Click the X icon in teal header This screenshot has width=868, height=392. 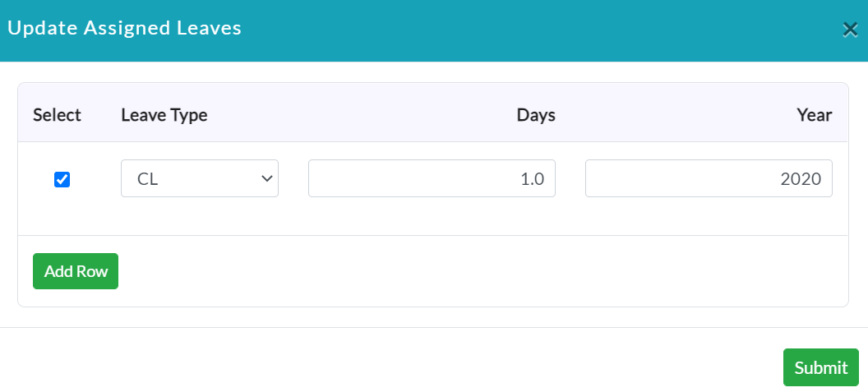850,30
